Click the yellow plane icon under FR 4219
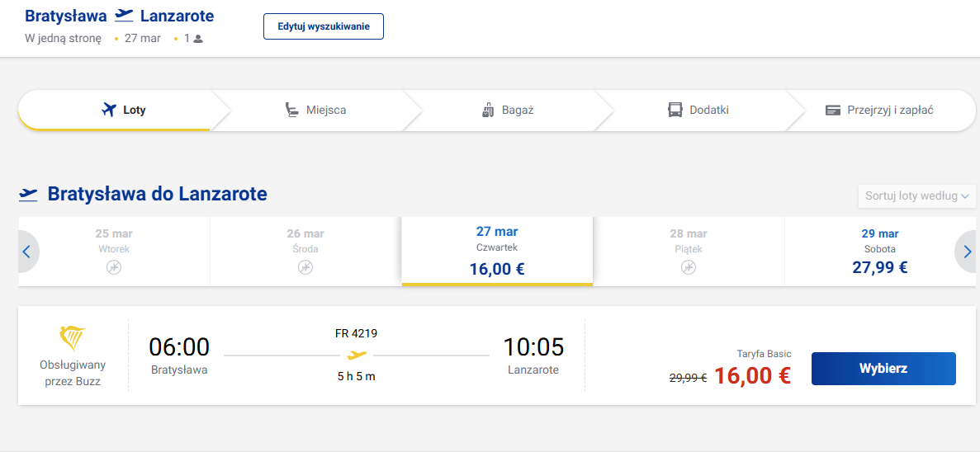 coord(357,355)
